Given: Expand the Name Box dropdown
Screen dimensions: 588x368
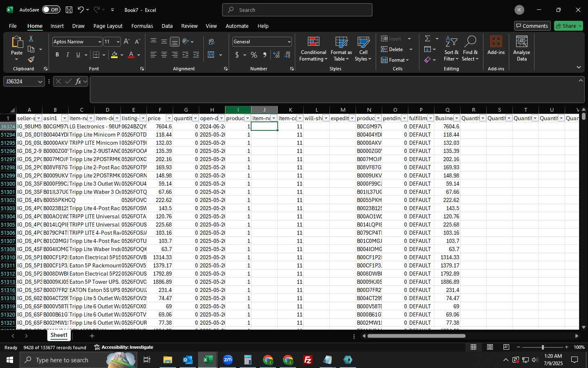Looking at the screenshot, I should click(x=40, y=81).
